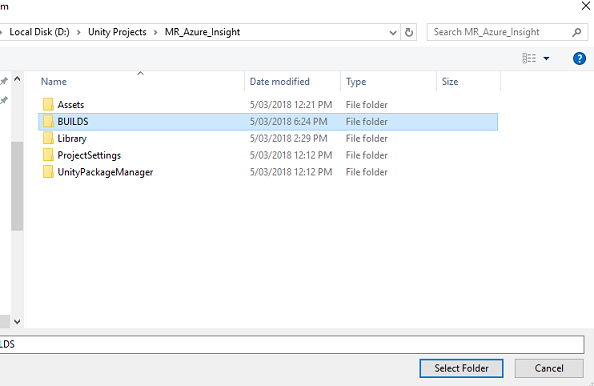Click the refresh icon beside address bar

click(408, 32)
